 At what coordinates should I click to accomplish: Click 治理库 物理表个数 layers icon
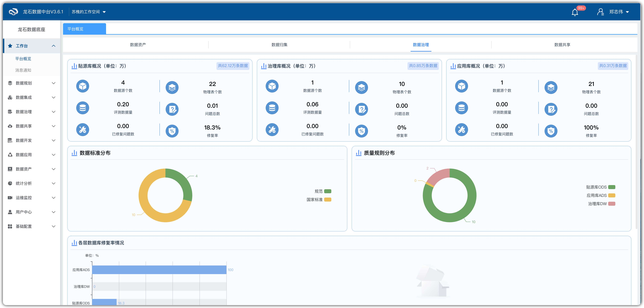(361, 88)
